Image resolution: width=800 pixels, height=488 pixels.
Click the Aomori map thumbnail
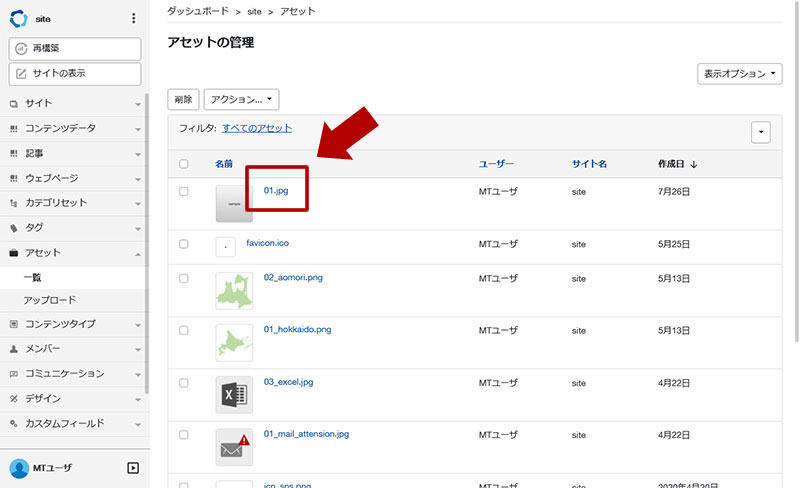(x=234, y=291)
